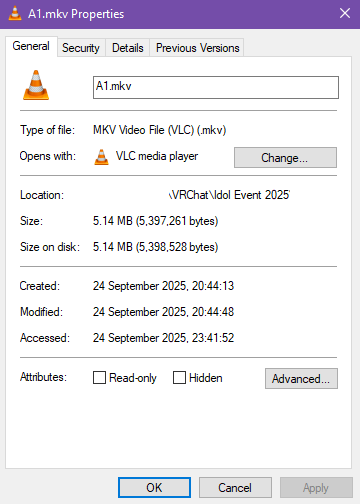The height and width of the screenshot is (504, 360).
Task: Confirm with the OK button
Action: point(154,488)
